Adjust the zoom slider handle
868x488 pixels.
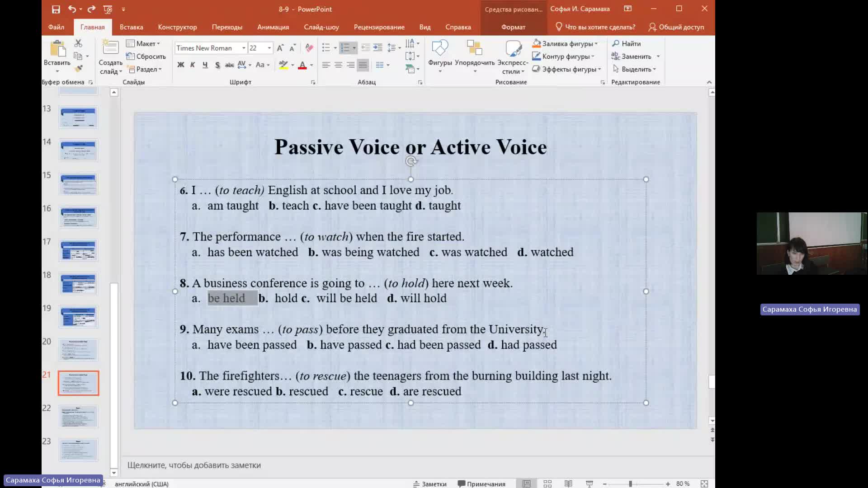click(630, 483)
